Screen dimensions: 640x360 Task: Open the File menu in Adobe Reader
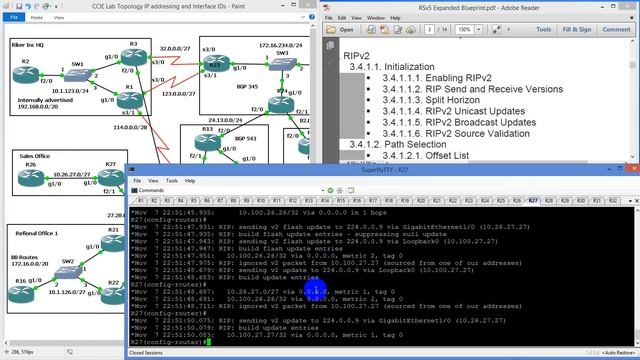click(328, 18)
